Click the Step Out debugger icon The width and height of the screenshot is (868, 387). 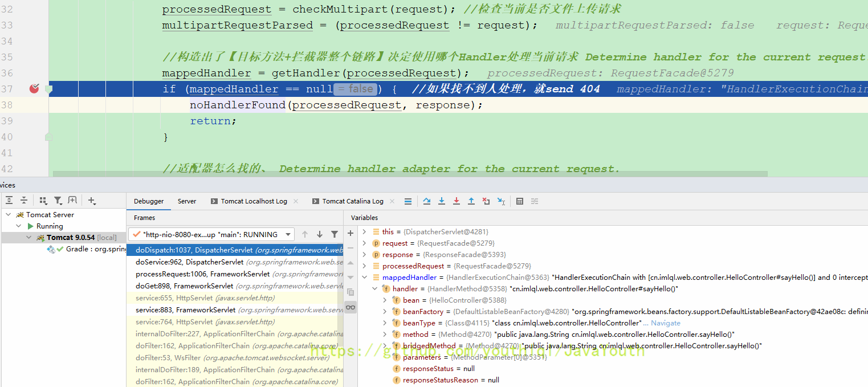pos(471,201)
